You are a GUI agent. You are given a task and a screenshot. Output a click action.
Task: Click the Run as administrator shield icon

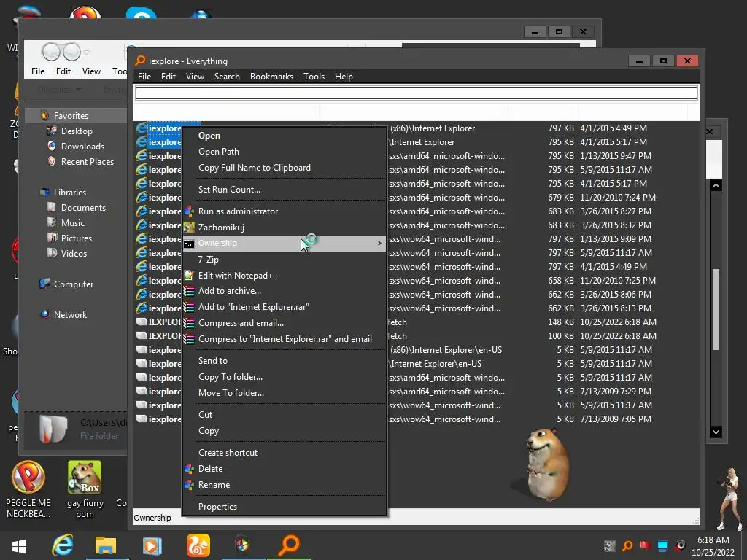[189, 211]
